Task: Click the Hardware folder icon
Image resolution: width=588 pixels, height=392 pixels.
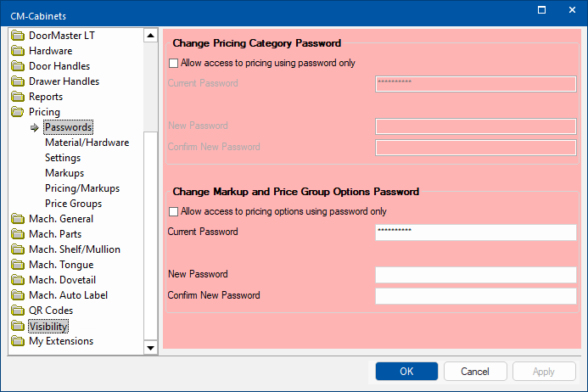Action: (18, 51)
